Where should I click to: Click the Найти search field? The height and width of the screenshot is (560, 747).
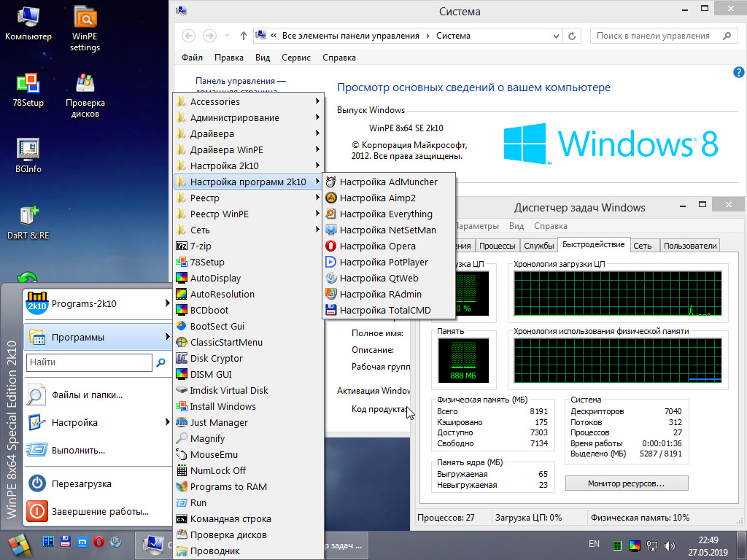click(89, 362)
